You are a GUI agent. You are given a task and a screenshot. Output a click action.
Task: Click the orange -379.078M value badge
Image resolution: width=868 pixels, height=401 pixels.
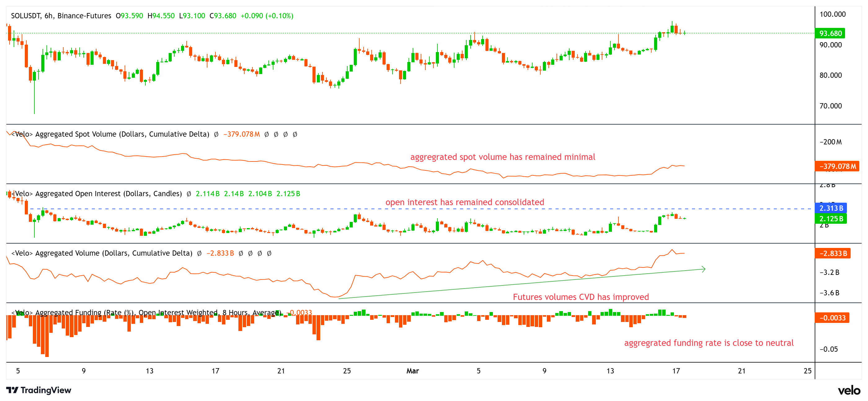click(x=836, y=166)
